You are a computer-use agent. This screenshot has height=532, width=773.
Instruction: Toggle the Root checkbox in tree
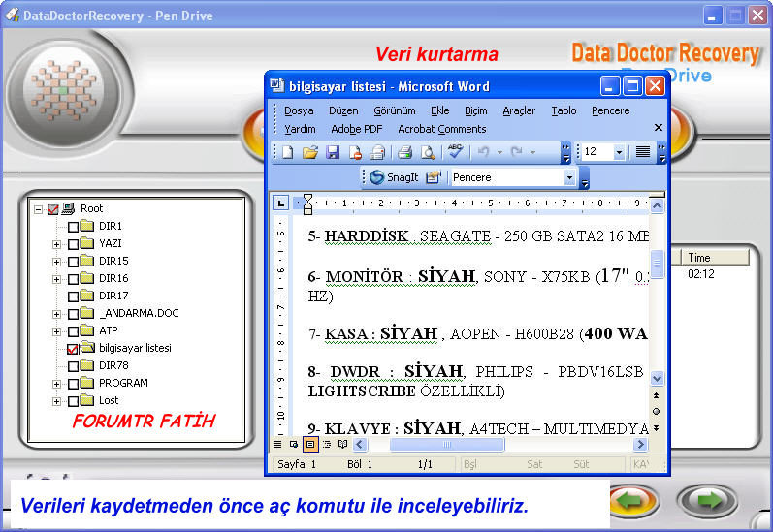pyautogui.click(x=53, y=209)
